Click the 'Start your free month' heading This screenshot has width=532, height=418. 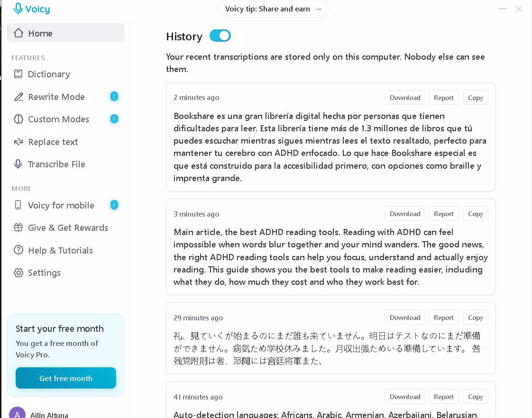60,329
